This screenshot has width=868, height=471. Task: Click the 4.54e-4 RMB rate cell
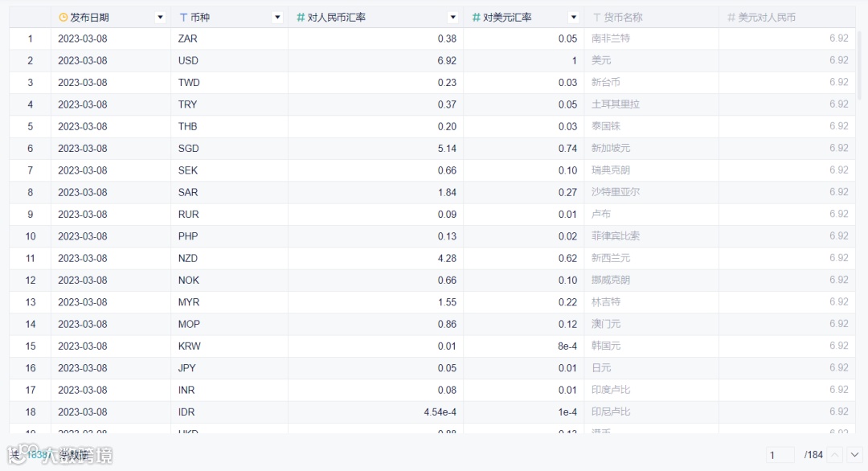coord(375,412)
